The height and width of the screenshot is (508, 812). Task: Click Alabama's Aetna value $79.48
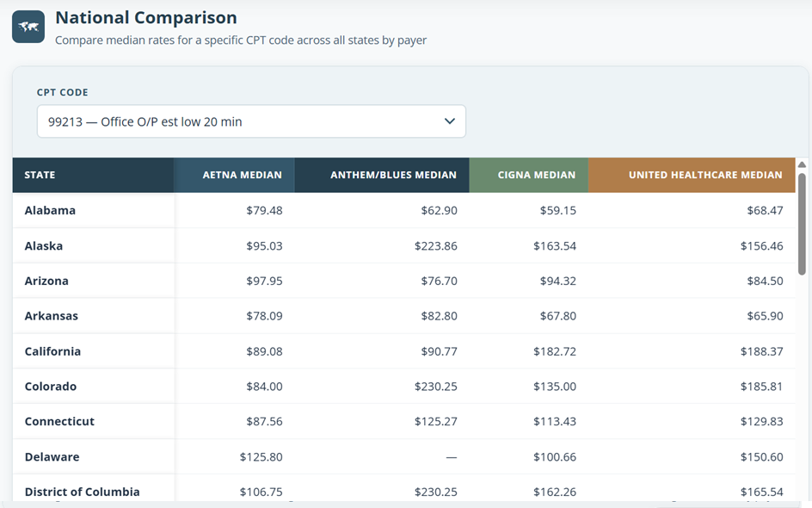coord(264,210)
